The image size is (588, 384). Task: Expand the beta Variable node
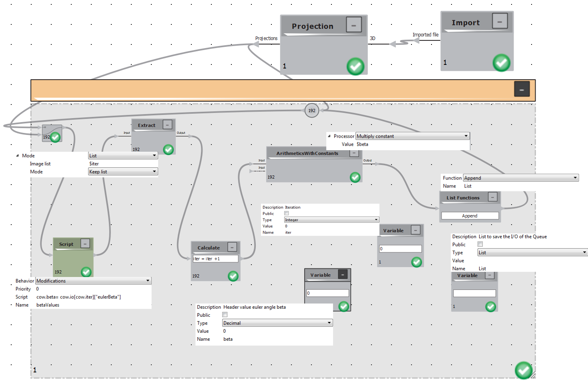pyautogui.click(x=343, y=274)
